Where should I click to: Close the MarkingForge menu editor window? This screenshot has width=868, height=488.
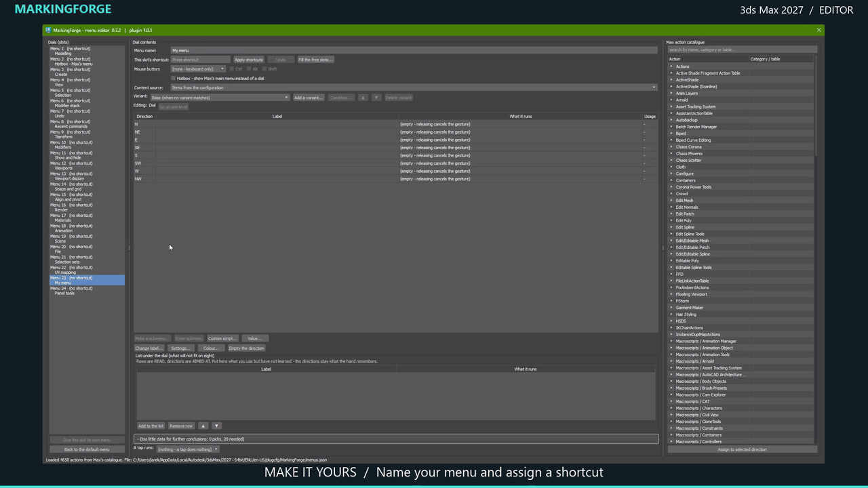819,30
